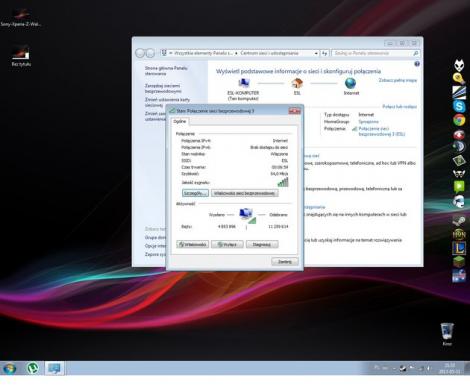The width and height of the screenshot is (470, 390).
Task: Open Heroes of Newerth (HoN) dock icon
Action: [459, 235]
